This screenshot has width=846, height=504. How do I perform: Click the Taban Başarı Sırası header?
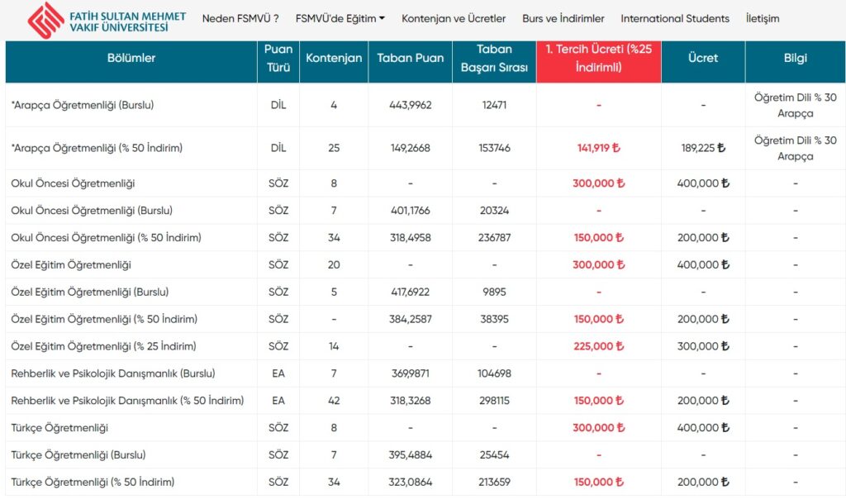(494, 59)
